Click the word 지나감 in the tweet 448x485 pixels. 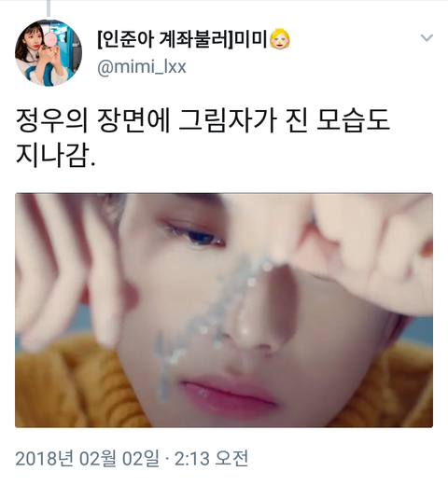click(51, 156)
